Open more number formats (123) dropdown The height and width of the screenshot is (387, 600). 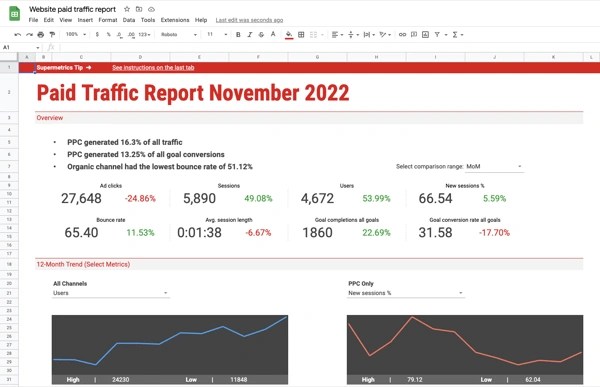(144, 34)
